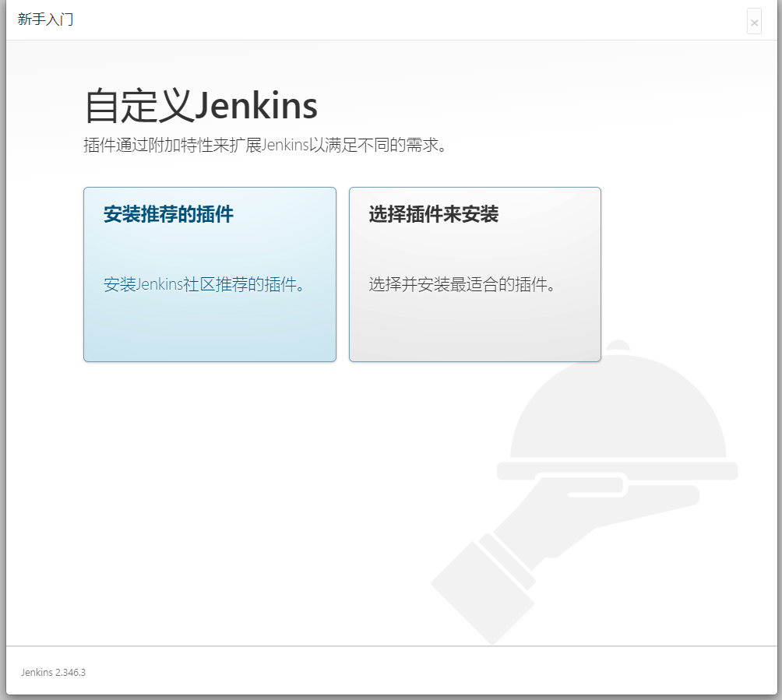
Task: Click the Jenkins 2.346.3 version label
Action: click(x=53, y=671)
